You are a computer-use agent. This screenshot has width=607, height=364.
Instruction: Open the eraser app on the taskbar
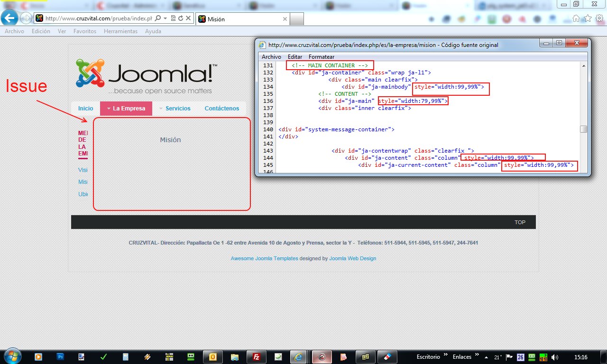point(386,357)
